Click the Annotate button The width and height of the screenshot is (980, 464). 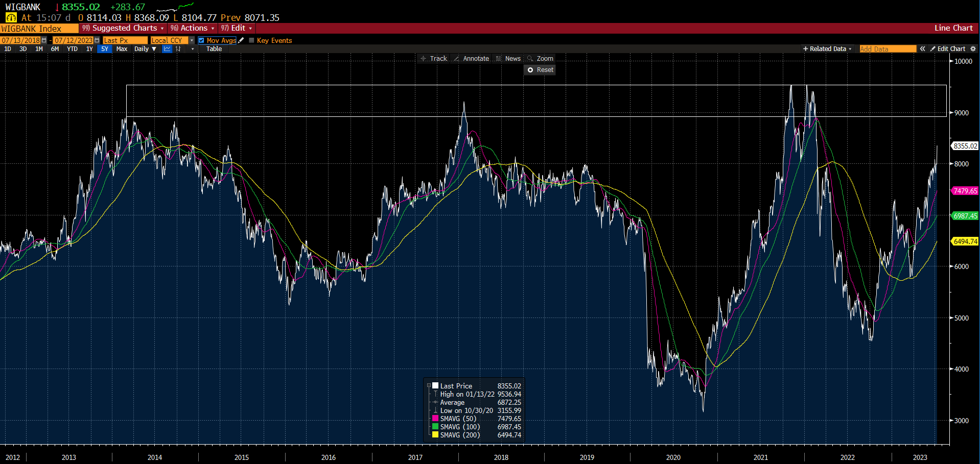point(471,59)
